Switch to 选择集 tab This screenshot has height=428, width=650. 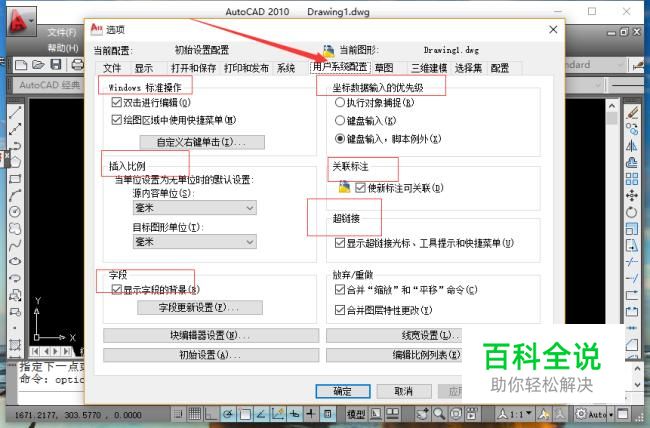click(468, 68)
